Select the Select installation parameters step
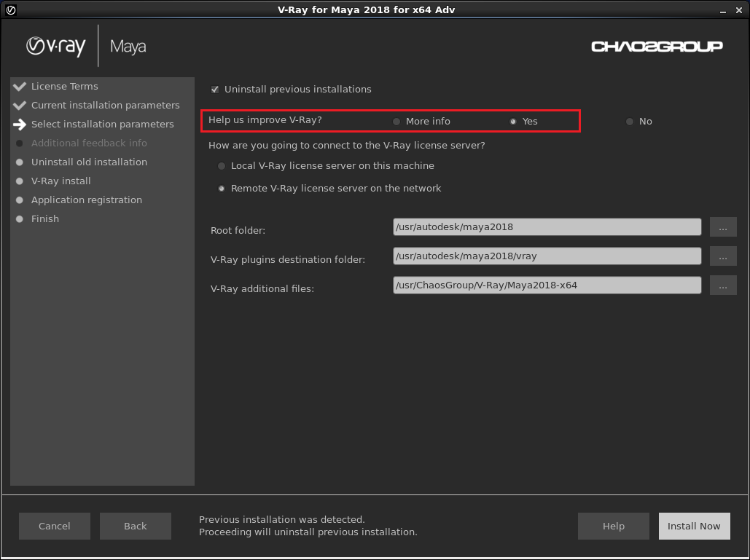This screenshot has width=750, height=560. [x=103, y=125]
